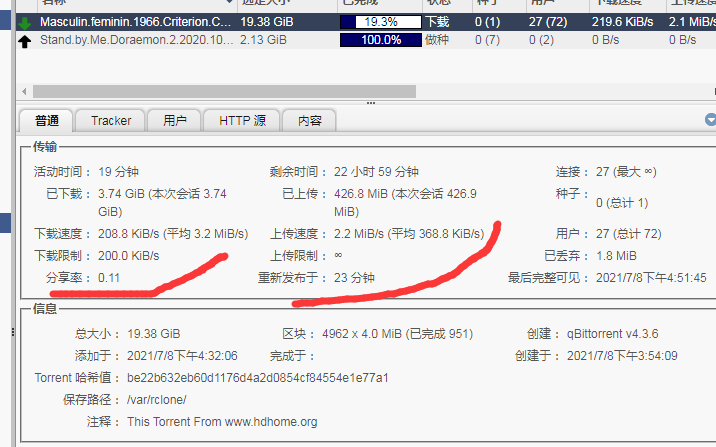
Task: Collapse the properties panel with blue arrow
Action: click(710, 119)
